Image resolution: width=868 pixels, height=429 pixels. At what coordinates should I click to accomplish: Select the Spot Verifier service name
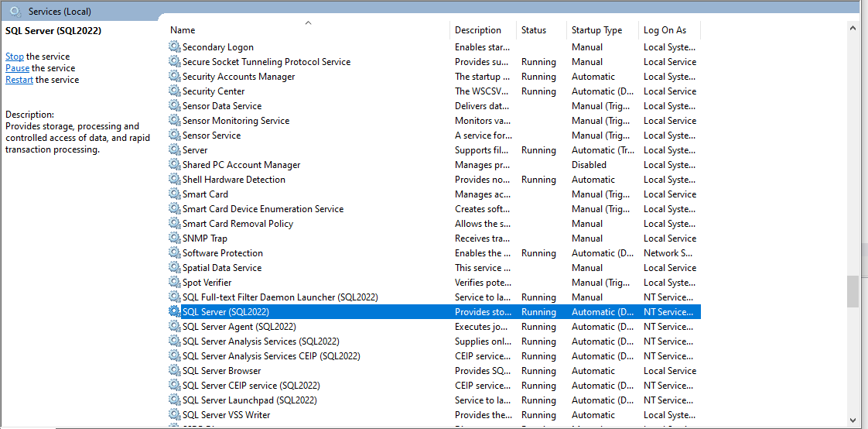click(207, 283)
